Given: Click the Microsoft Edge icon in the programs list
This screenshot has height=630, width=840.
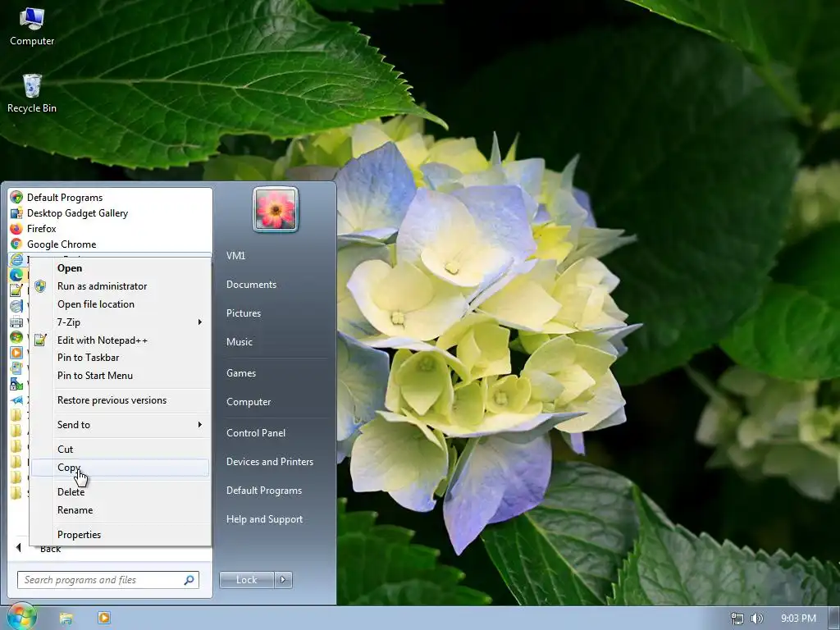Looking at the screenshot, I should (16, 276).
